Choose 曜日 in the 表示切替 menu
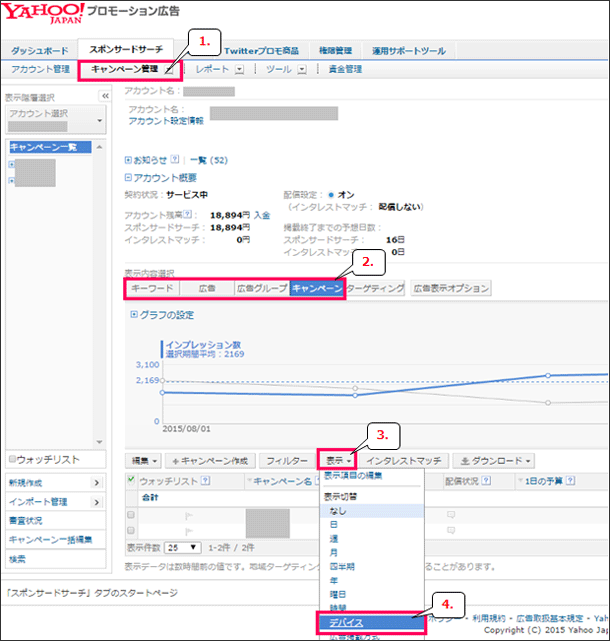 338,594
